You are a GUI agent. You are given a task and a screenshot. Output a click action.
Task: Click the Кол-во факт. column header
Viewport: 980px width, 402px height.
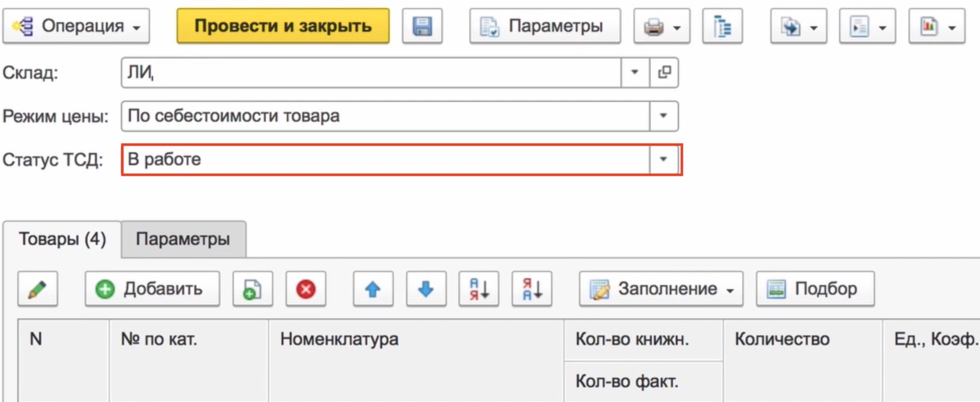coord(644,382)
